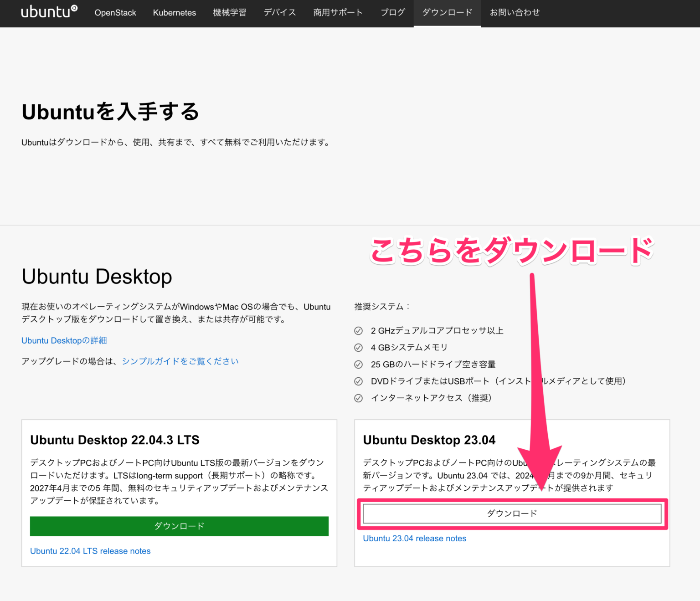
Task: Open Ubuntu 23.04 release notes
Action: (414, 538)
